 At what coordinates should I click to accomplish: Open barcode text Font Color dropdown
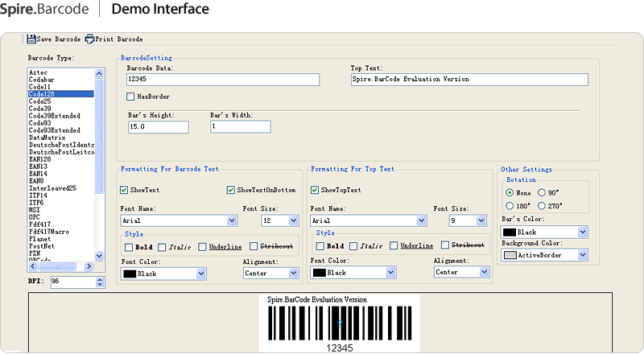[200, 274]
